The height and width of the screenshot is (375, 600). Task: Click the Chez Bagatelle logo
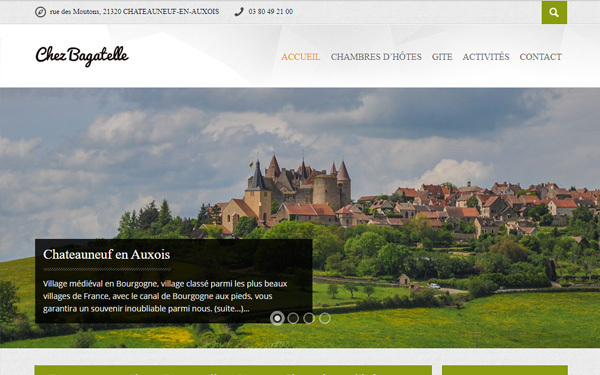[82, 56]
